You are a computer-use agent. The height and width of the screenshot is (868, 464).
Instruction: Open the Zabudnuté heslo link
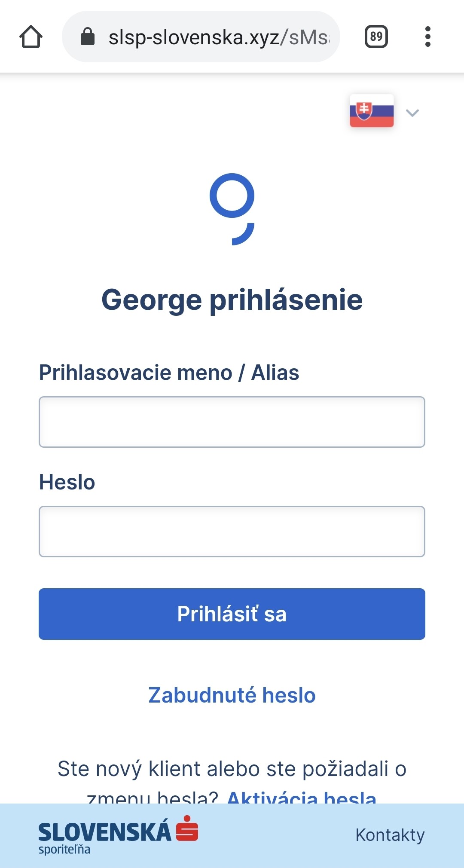232,695
